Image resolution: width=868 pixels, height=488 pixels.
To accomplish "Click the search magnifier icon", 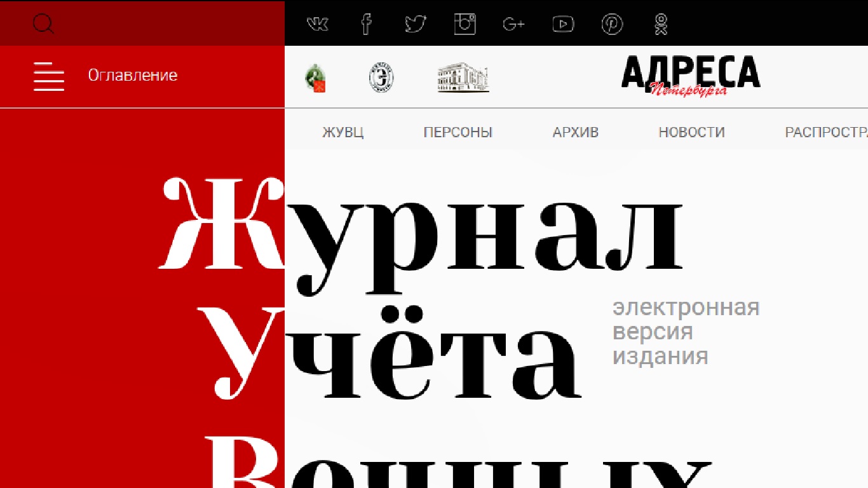I will tap(43, 24).
